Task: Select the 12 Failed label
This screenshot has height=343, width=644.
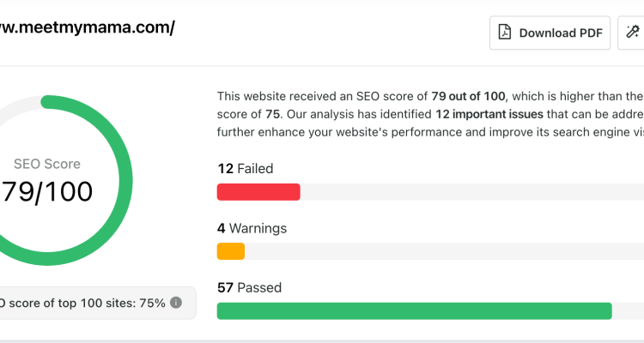Action: 246,169
